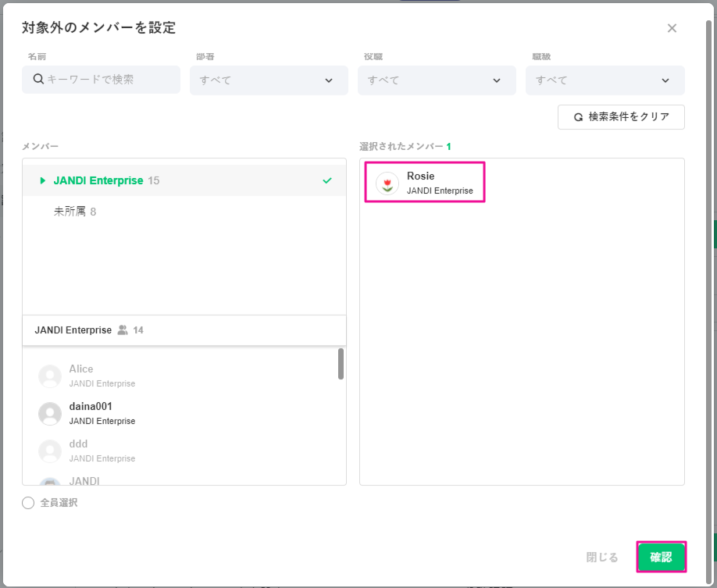This screenshot has height=588, width=717.
Task: Expand the JANDI Enterprise tree arrow
Action: (43, 181)
